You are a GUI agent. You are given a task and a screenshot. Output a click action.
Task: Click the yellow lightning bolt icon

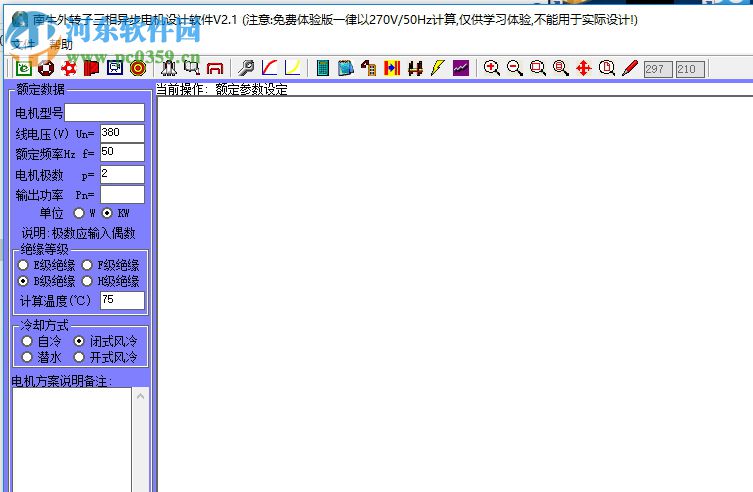(437, 68)
